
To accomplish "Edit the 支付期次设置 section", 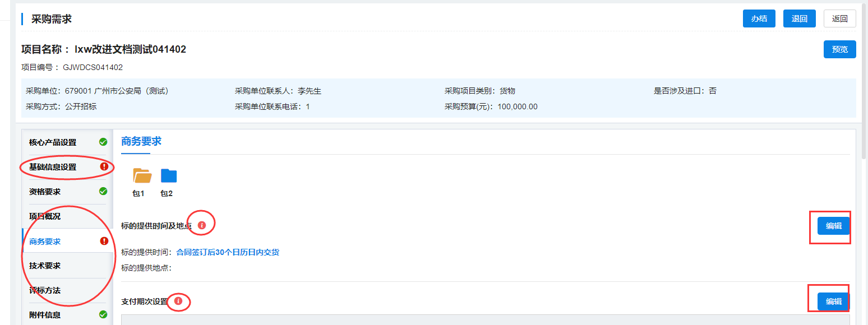I will (833, 301).
